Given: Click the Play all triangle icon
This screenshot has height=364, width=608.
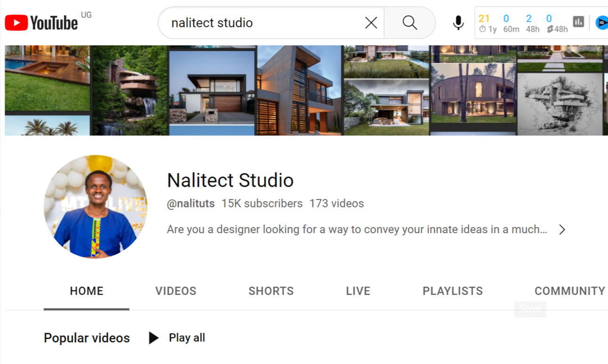Looking at the screenshot, I should pyautogui.click(x=153, y=338).
